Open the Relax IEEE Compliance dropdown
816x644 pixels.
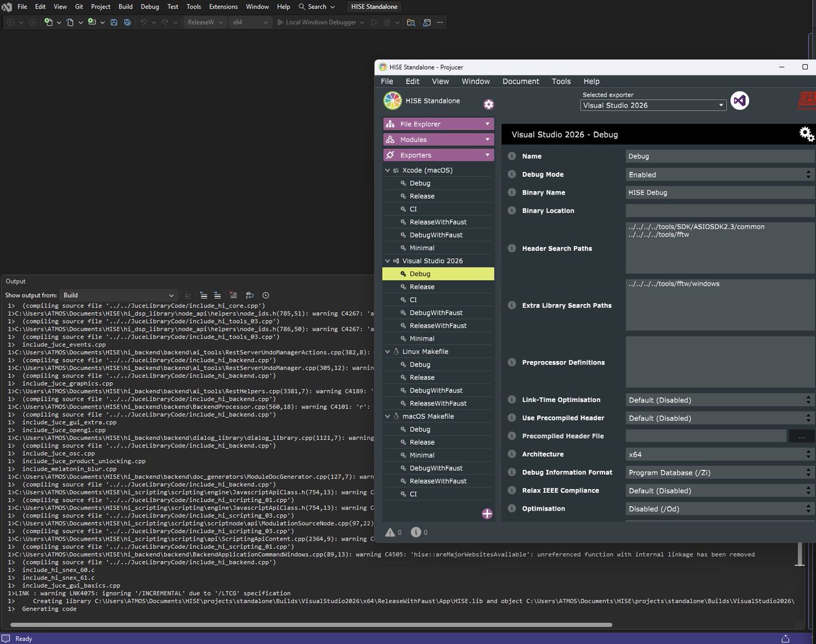click(x=720, y=490)
